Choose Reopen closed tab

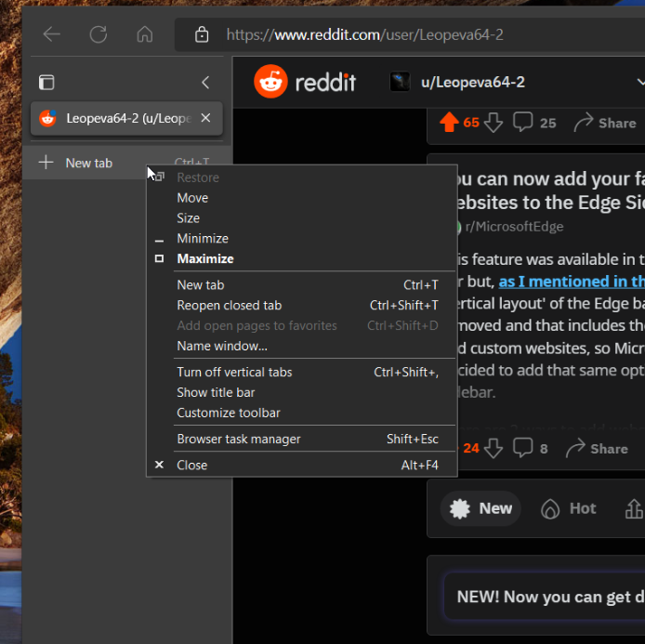301,305
